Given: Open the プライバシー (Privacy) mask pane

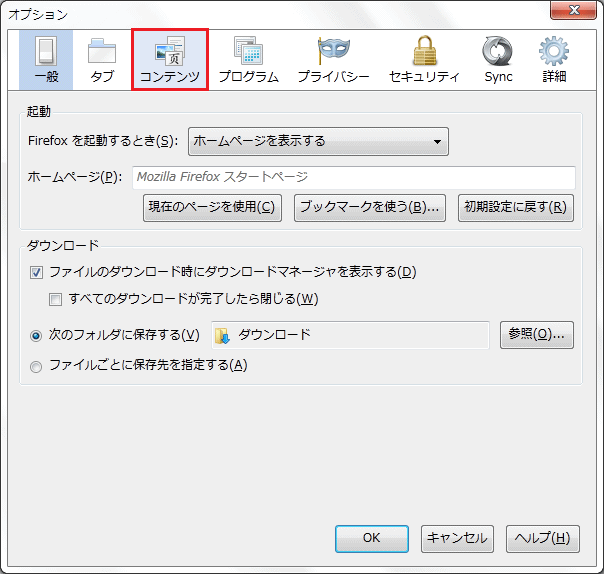Looking at the screenshot, I should tap(334, 60).
